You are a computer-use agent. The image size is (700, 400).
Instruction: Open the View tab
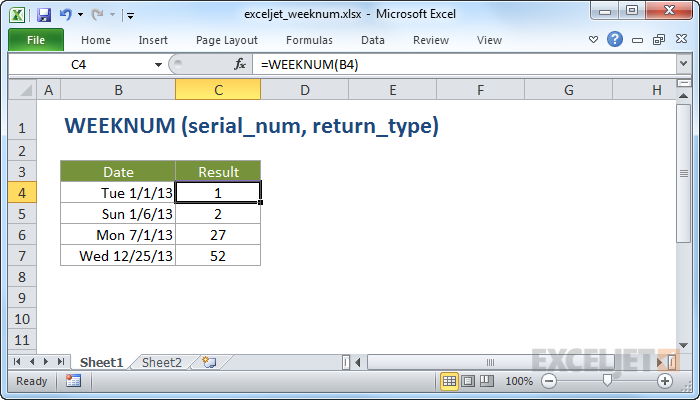[x=489, y=40]
